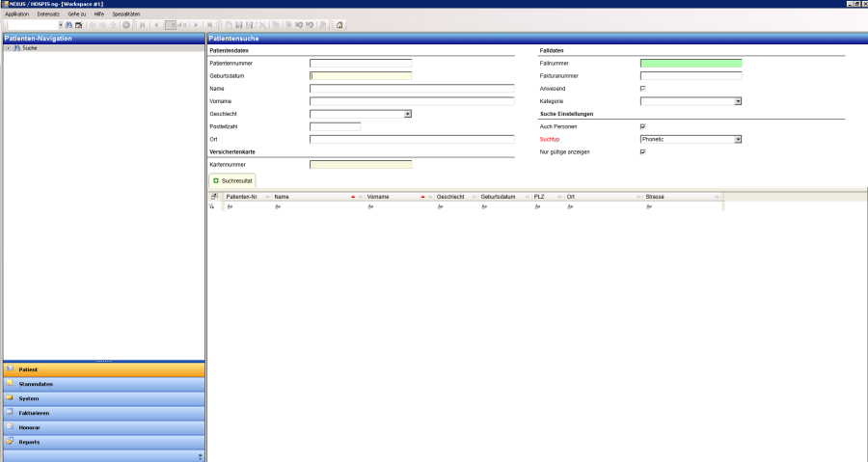Open the Reports navigation section
This screenshot has height=462, width=868.
point(104,442)
